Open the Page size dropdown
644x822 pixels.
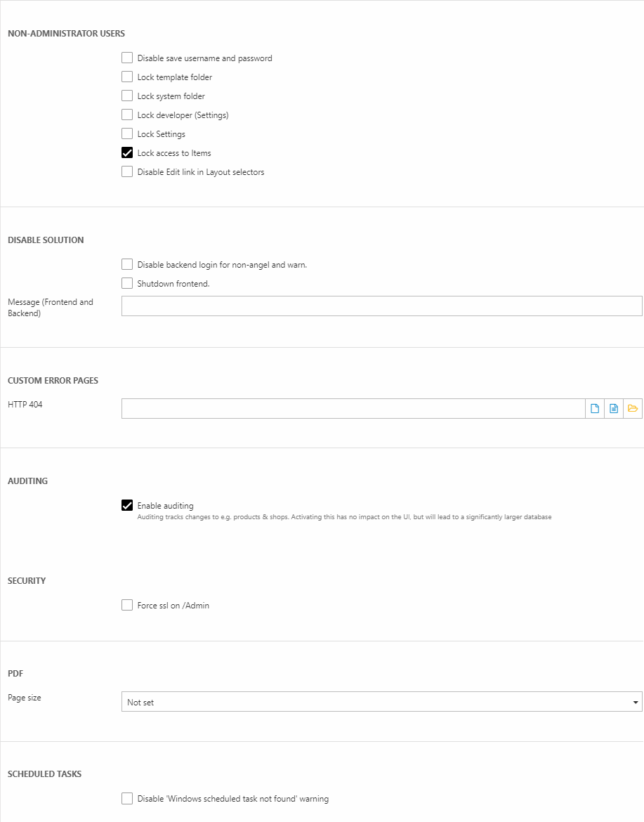click(x=381, y=702)
